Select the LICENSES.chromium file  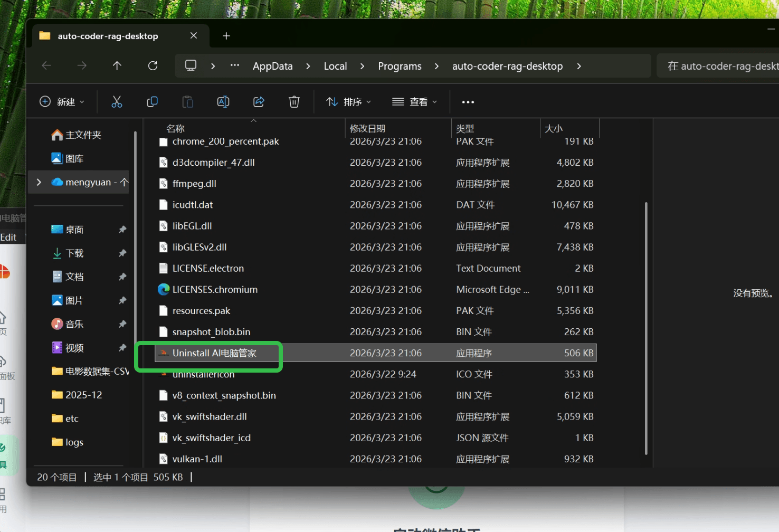click(215, 290)
